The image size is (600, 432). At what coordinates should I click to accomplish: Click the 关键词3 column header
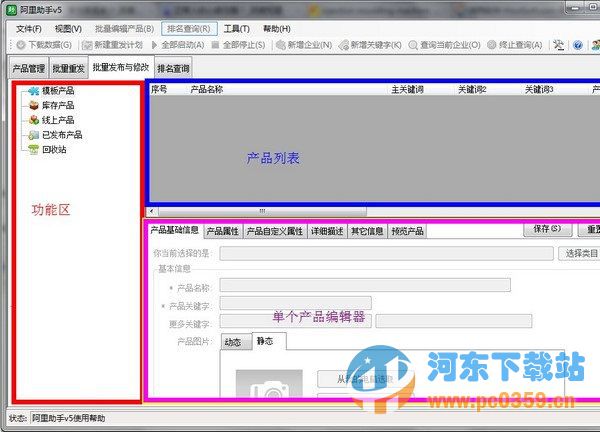[x=539, y=90]
